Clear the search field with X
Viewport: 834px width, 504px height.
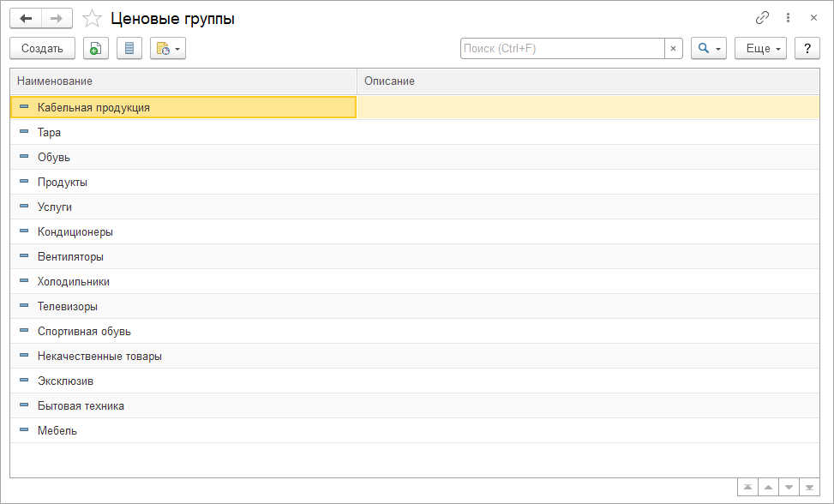click(x=674, y=49)
